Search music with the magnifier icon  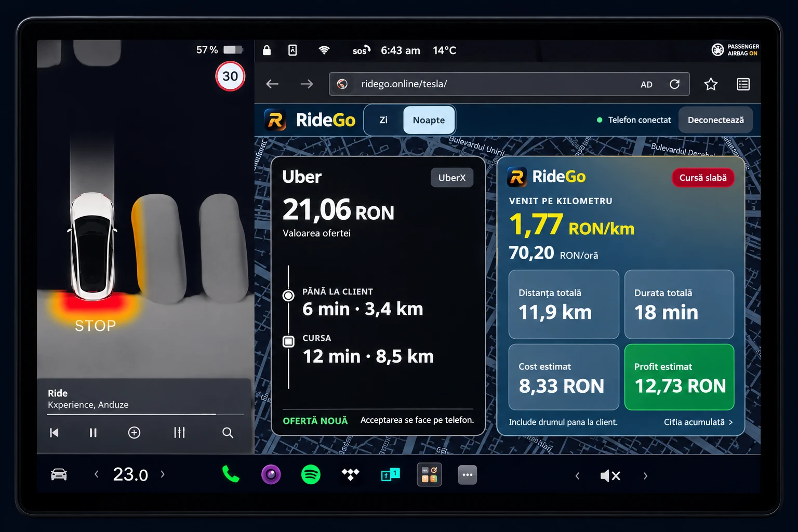228,433
